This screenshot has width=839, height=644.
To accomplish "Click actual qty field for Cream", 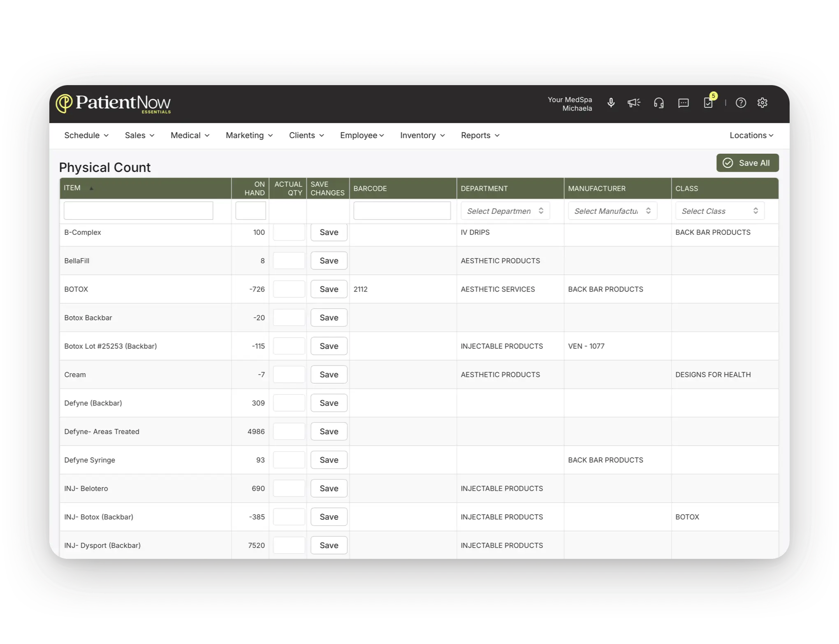I will [x=289, y=375].
